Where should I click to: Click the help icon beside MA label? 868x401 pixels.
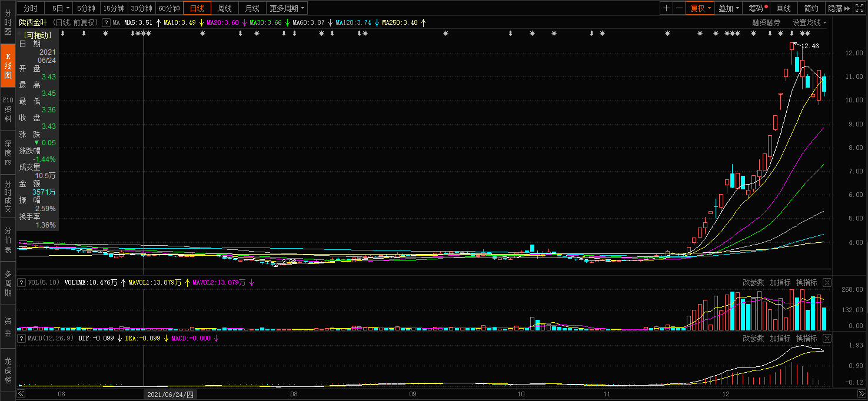click(x=106, y=22)
